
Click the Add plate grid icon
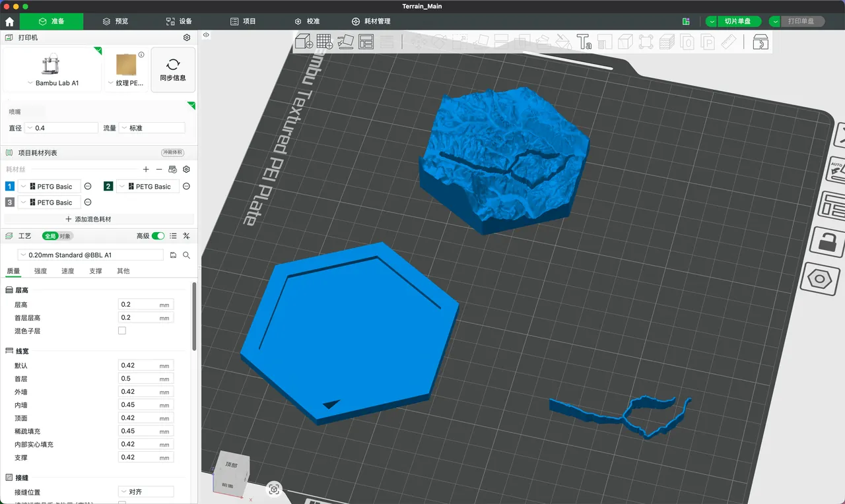325,42
